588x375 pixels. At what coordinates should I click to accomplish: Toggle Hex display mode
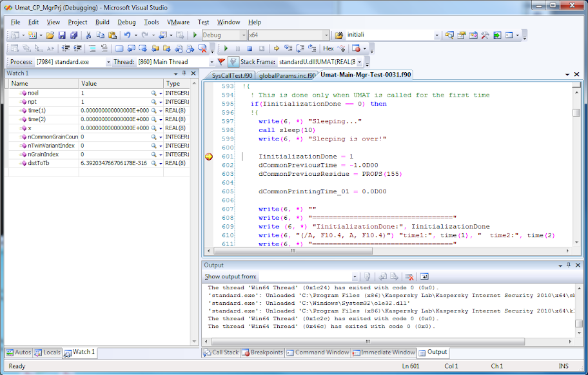tap(328, 48)
